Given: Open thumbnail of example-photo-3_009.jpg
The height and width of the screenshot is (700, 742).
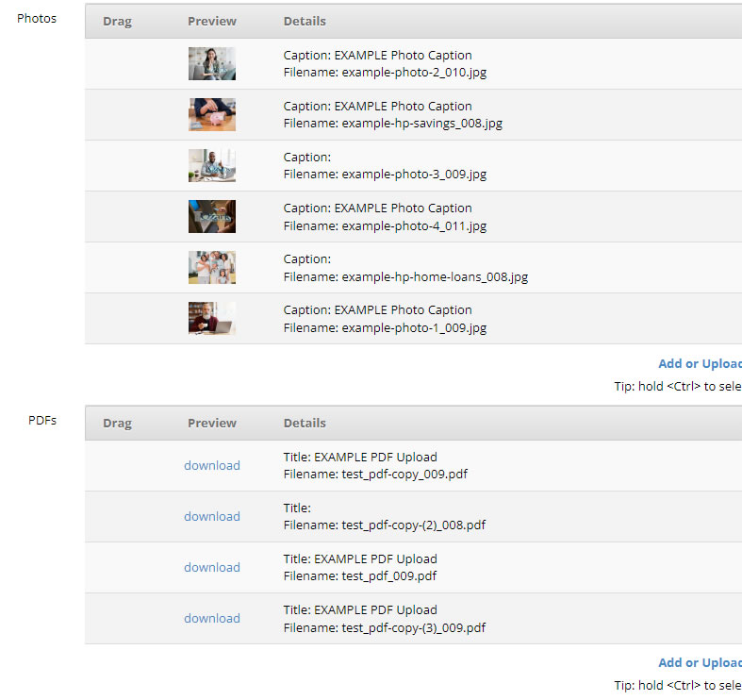Looking at the screenshot, I should click(211, 165).
